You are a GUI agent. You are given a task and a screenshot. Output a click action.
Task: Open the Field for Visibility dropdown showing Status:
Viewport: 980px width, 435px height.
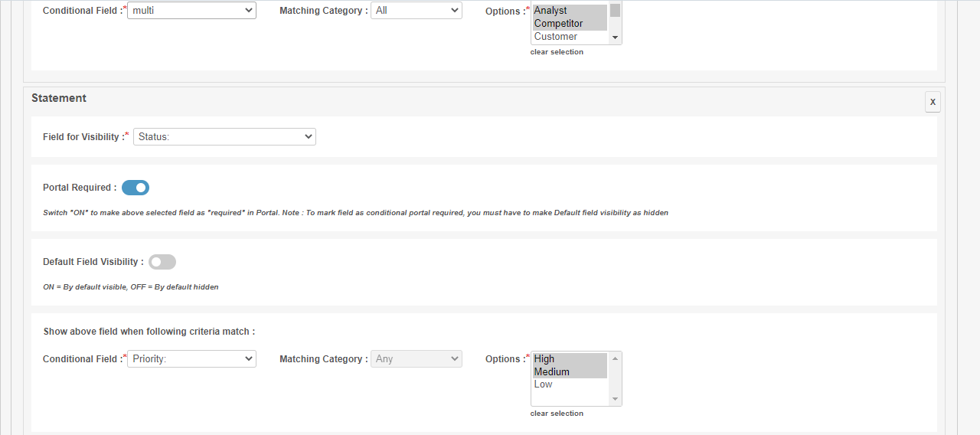tap(224, 137)
